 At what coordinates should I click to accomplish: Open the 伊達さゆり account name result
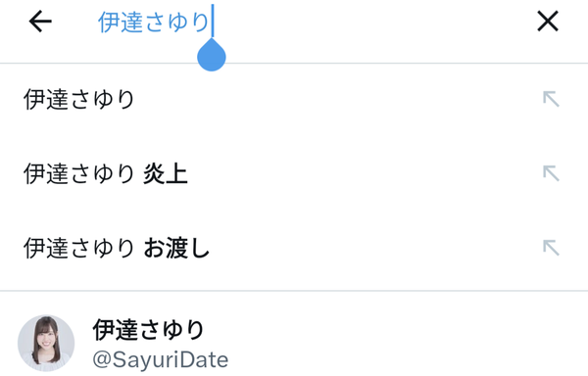[x=149, y=330]
